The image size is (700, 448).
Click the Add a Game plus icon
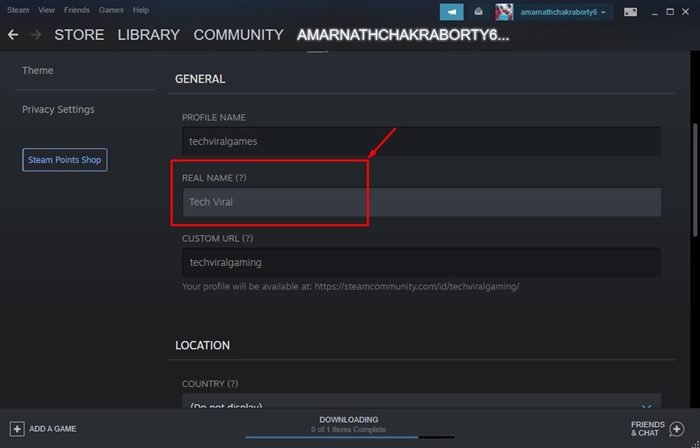tap(17, 428)
